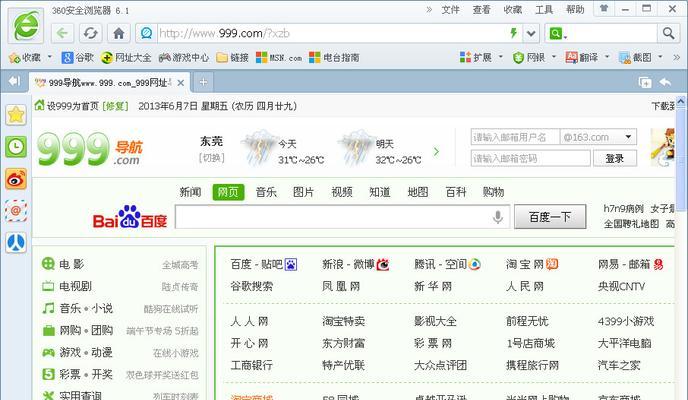Select the 地图 search tab

pos(418,192)
